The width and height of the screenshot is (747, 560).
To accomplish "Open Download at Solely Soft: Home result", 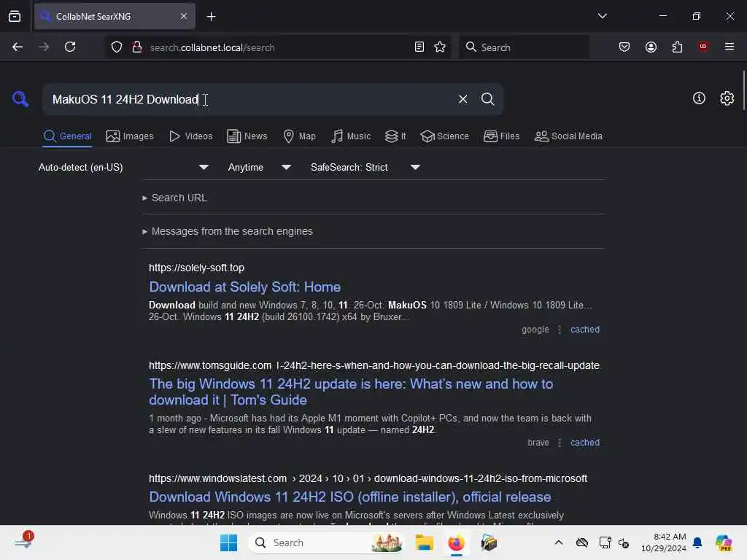I will 245,287.
